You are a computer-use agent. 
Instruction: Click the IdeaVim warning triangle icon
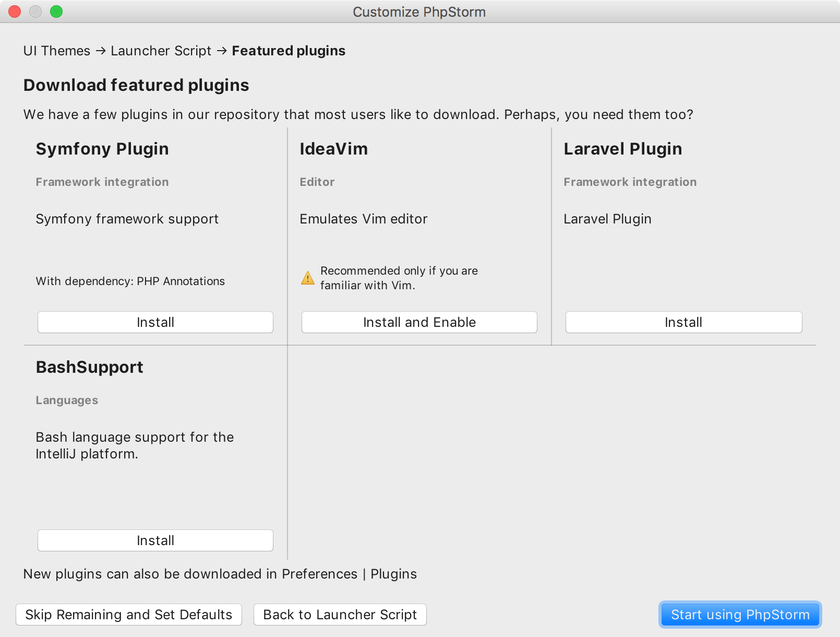(308, 278)
